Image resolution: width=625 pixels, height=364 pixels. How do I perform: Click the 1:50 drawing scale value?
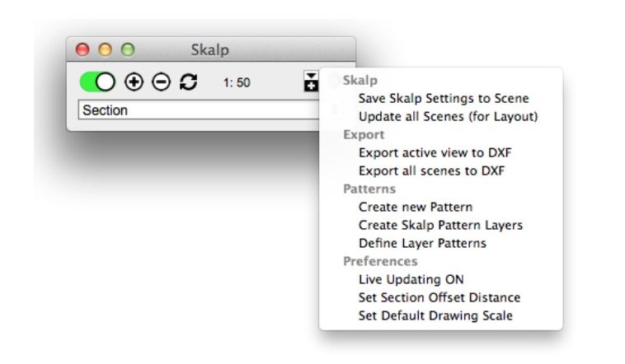click(237, 83)
